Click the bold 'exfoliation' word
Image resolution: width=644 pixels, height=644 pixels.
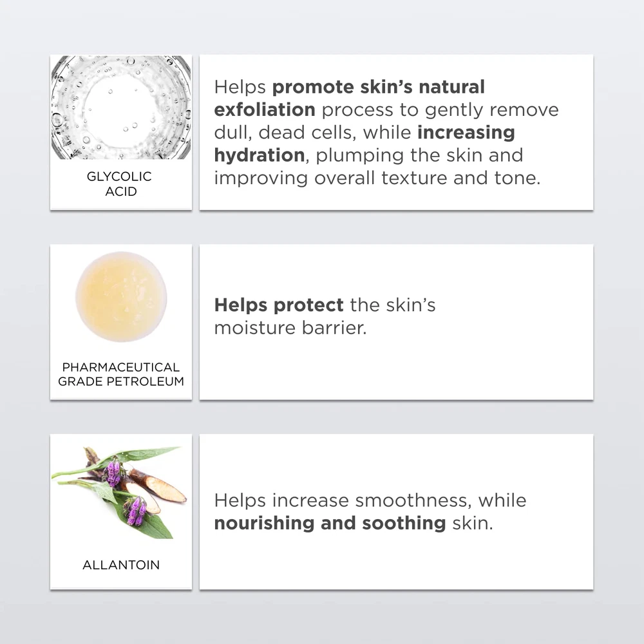pyautogui.click(x=265, y=109)
